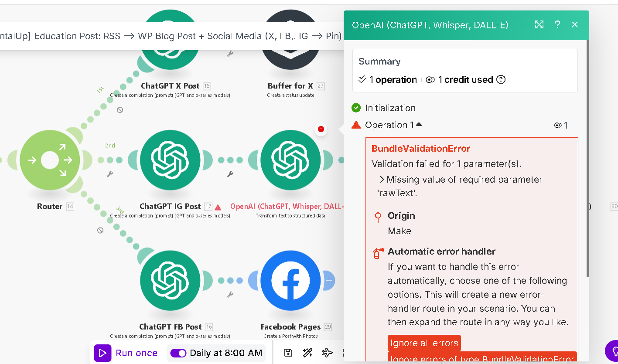Screen dimensions: 618x364
Task: Click the 1 operation summary text
Action: pyautogui.click(x=393, y=80)
